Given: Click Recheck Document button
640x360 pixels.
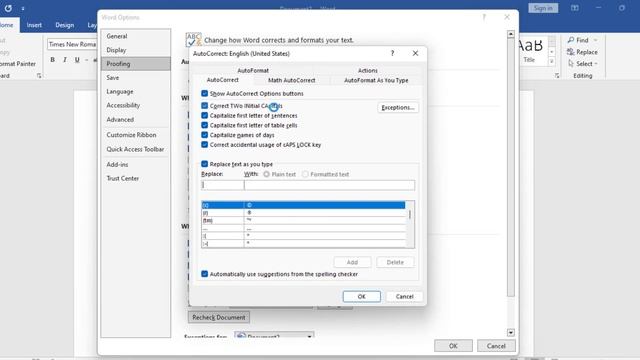Looking at the screenshot, I should coord(219,318).
